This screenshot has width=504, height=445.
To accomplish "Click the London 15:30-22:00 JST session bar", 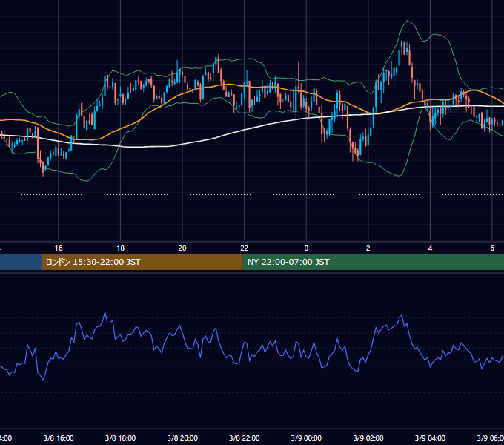I will pyautogui.click(x=142, y=262).
